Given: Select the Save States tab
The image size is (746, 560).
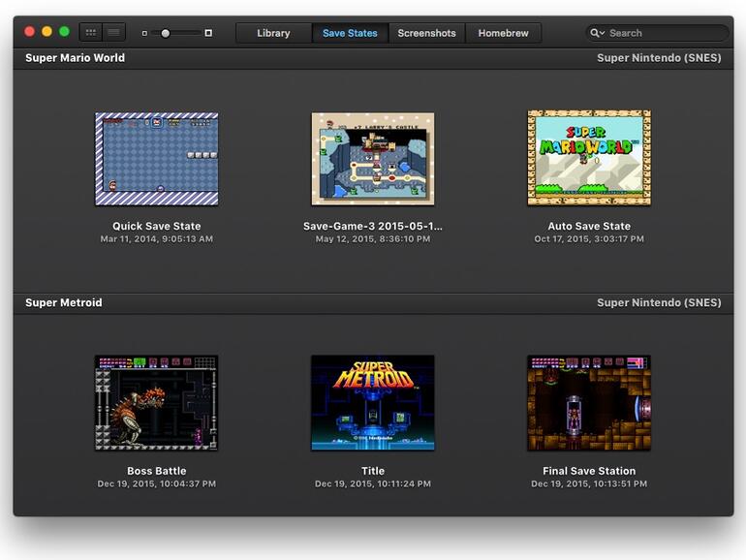Looking at the screenshot, I should click(350, 33).
